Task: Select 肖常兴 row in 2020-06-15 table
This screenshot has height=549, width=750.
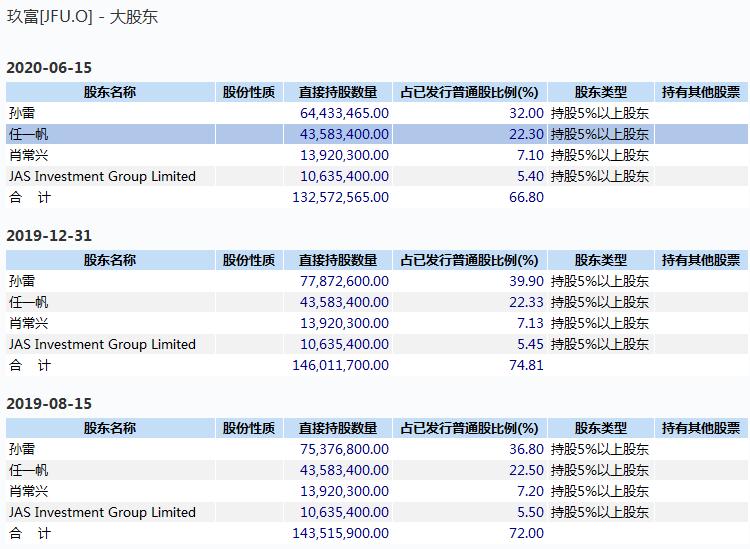Action: pos(377,155)
